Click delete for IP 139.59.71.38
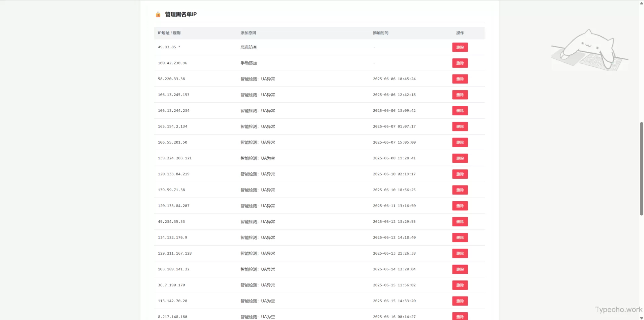The width and height of the screenshot is (644, 320). (x=460, y=190)
